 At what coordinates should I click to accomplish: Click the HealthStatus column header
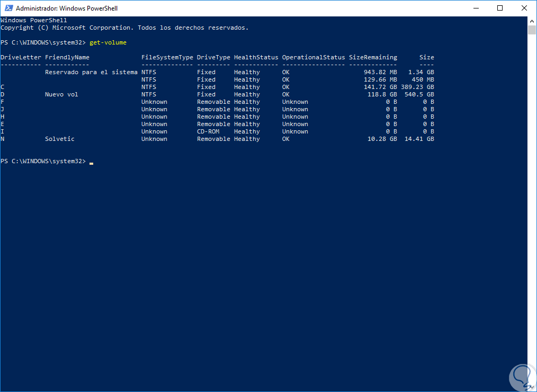pyautogui.click(x=256, y=57)
